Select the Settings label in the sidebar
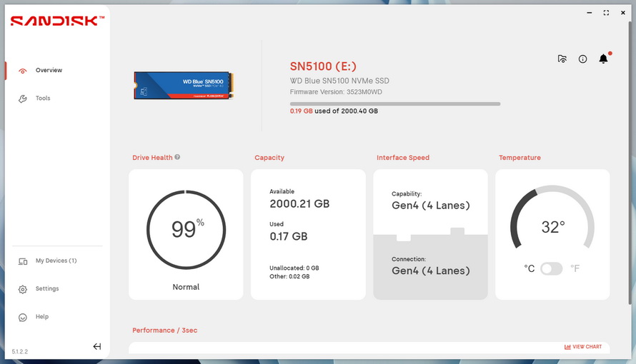636x364 pixels. pos(47,289)
